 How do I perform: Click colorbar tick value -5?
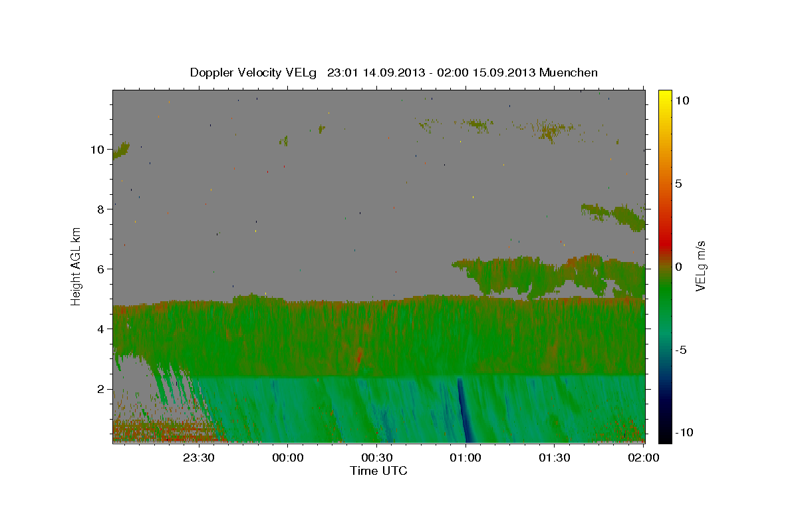(x=680, y=350)
